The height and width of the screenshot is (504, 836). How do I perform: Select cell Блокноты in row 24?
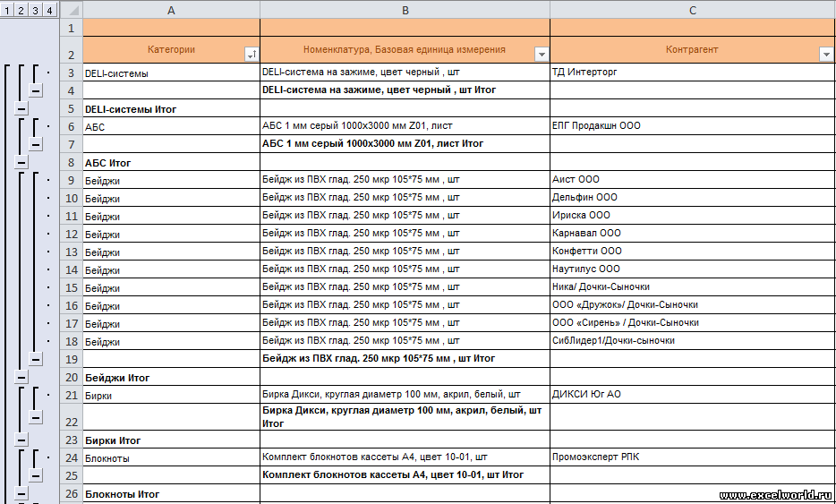(x=171, y=457)
